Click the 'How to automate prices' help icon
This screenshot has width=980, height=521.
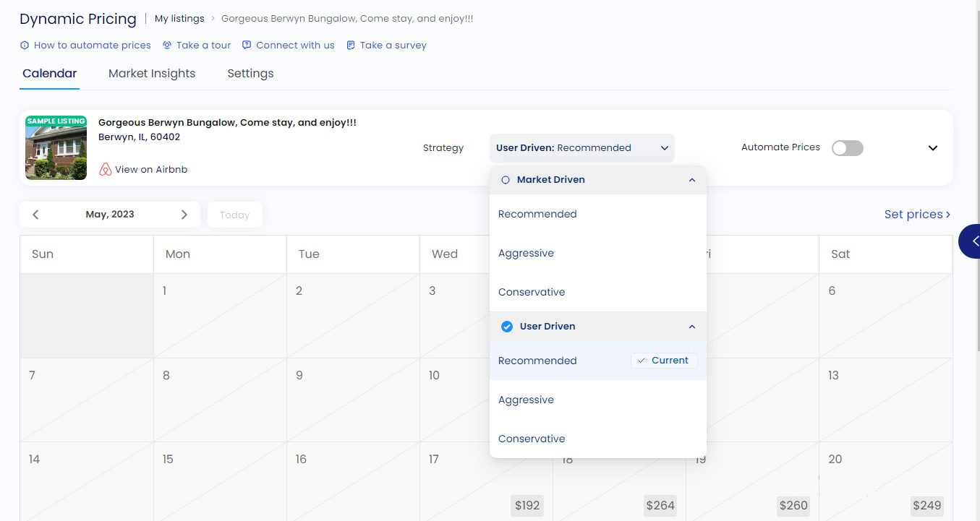point(25,45)
